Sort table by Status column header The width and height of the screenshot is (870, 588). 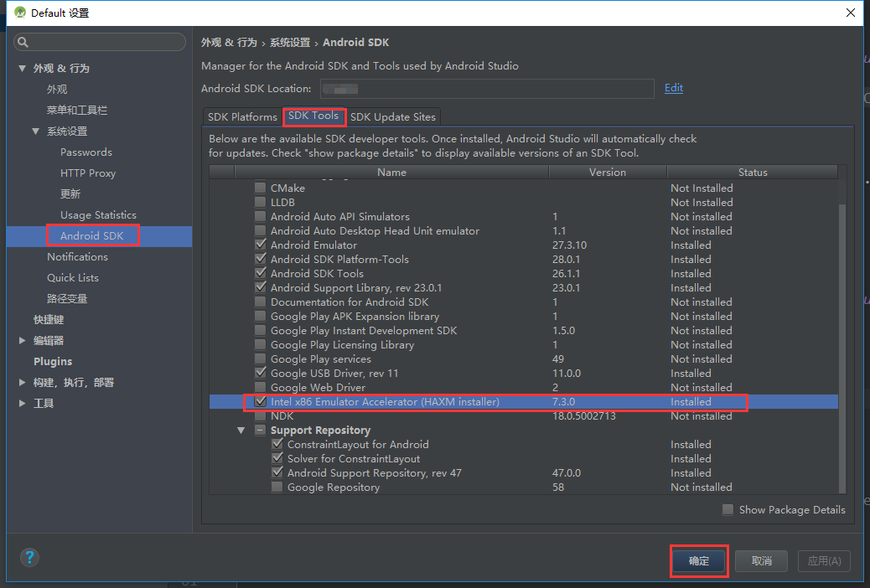[x=753, y=172]
